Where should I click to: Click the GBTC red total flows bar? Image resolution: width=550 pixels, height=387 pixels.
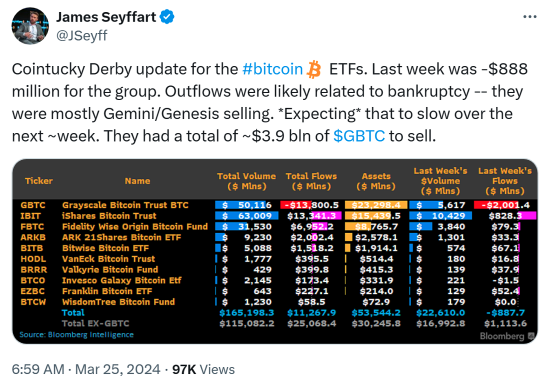[x=296, y=205]
